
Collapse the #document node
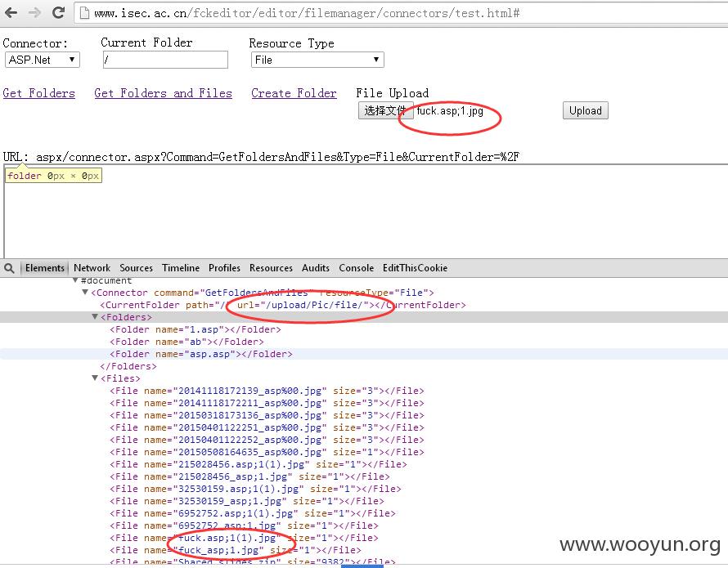click(x=76, y=280)
